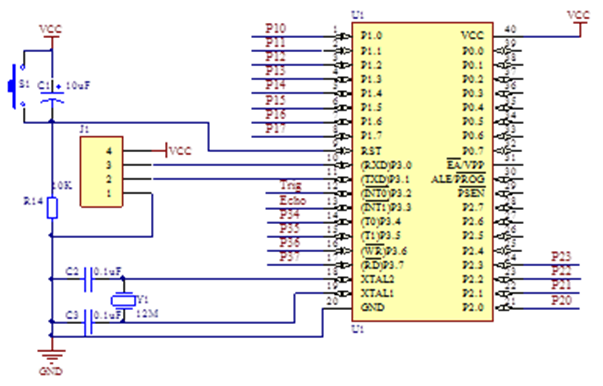The image size is (603, 386).
Task: Select the Echo net label
Action: pos(293,200)
